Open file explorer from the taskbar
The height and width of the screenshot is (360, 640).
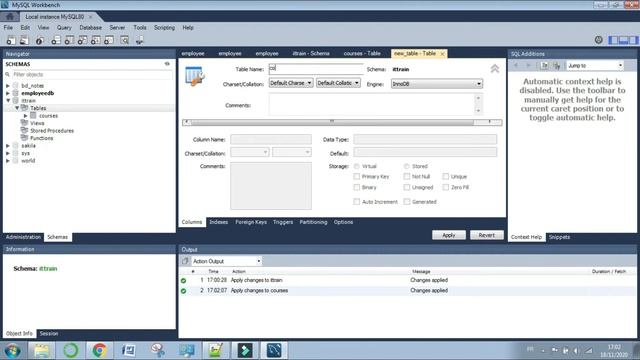click(42, 350)
